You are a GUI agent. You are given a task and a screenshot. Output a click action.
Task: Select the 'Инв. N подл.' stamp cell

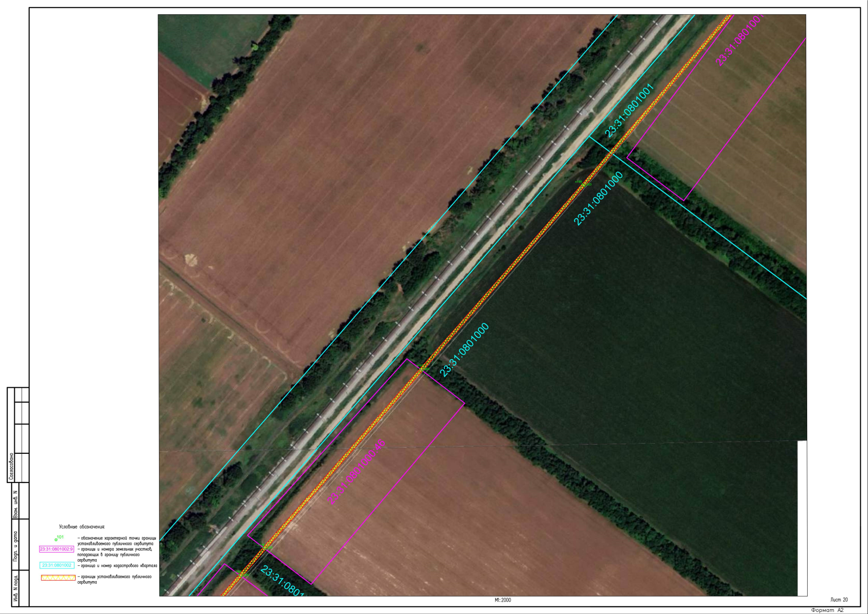click(x=15, y=589)
